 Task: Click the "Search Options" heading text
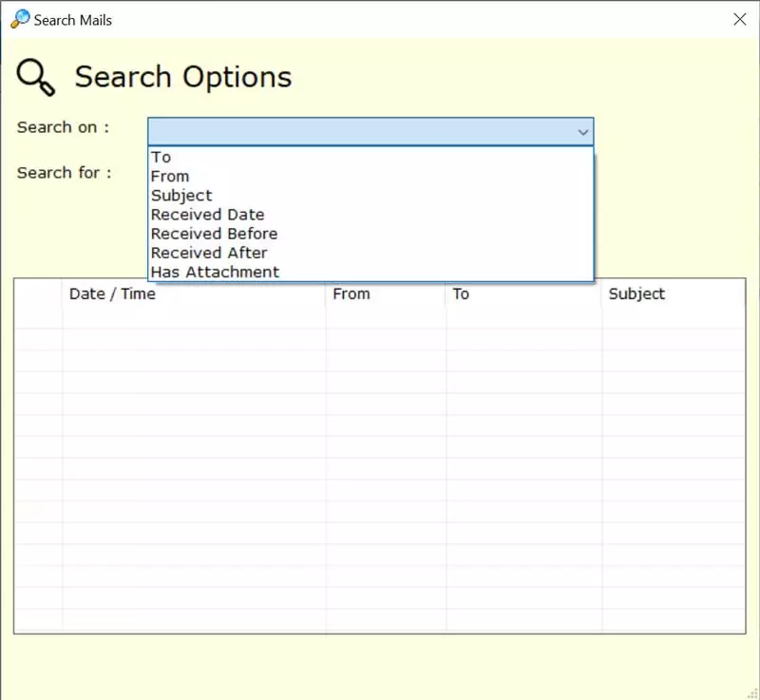click(x=183, y=77)
